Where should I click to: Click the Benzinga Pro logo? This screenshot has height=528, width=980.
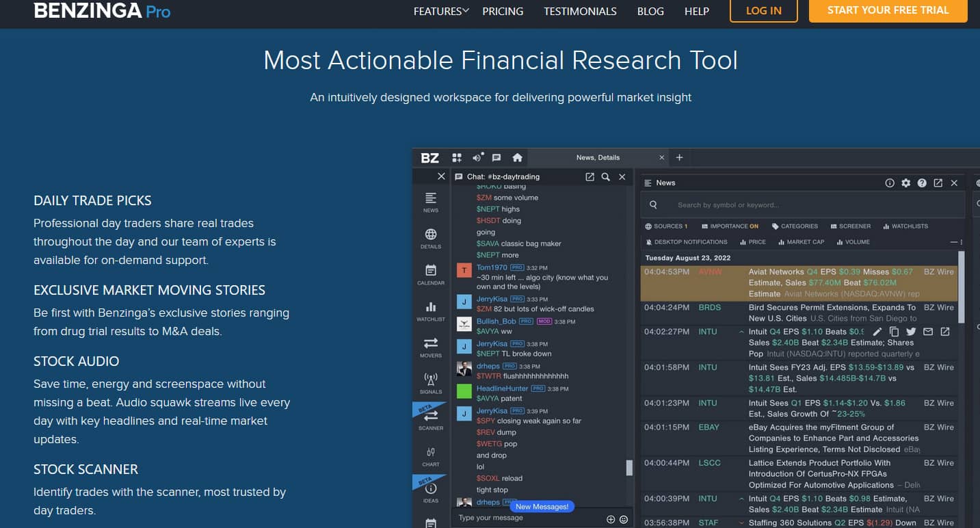102,11
